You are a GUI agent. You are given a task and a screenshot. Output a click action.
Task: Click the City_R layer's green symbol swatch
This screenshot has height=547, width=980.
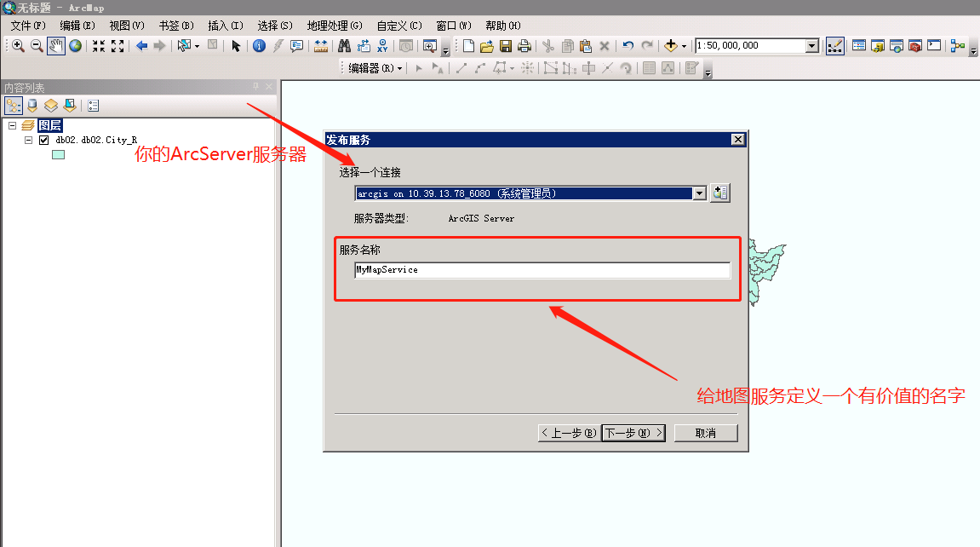point(57,154)
